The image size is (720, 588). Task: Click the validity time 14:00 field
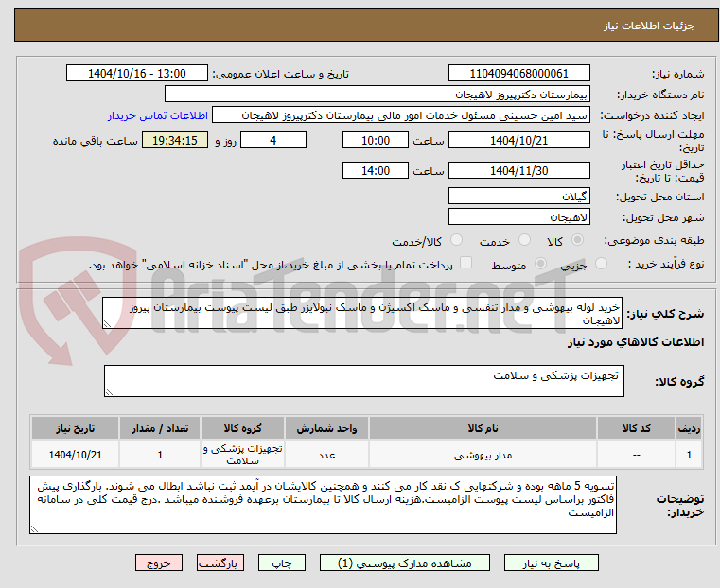tap(376, 170)
